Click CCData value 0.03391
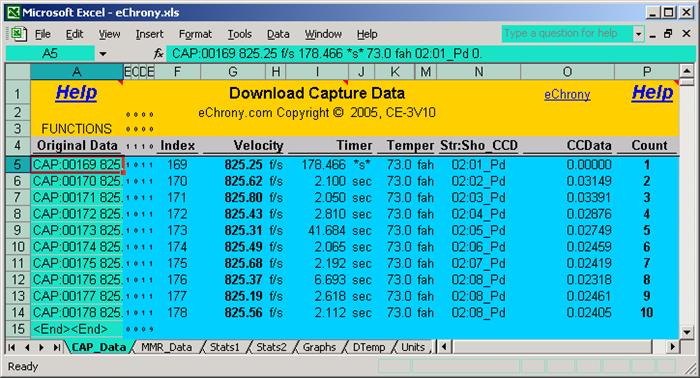This screenshot has height=378, width=700. coord(589,197)
